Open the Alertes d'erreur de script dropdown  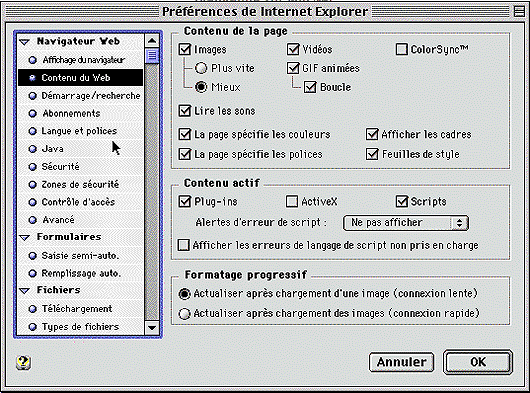[x=406, y=223]
